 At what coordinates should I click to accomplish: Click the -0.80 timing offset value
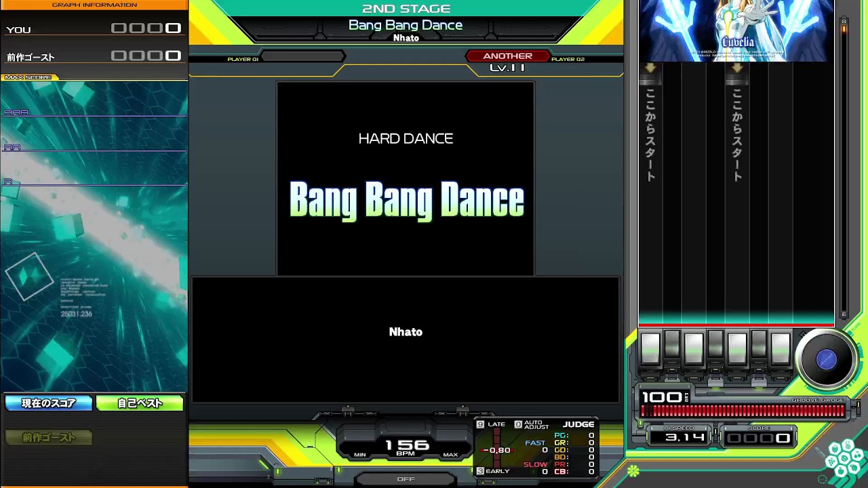(x=497, y=450)
